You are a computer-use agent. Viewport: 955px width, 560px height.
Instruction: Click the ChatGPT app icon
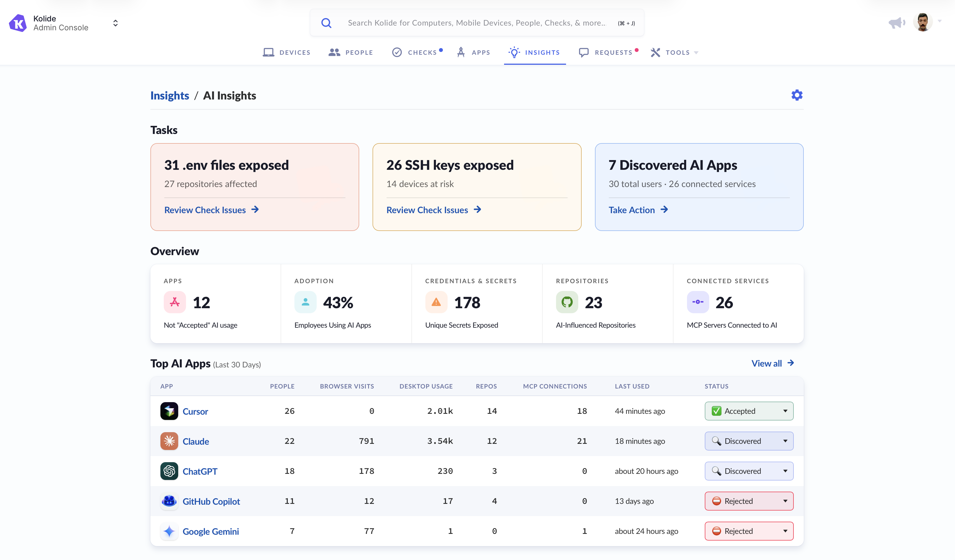click(x=169, y=471)
